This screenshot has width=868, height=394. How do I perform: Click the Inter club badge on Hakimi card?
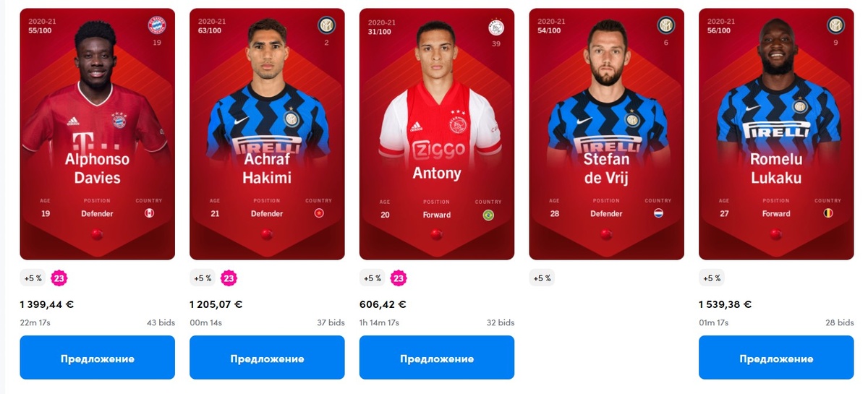tap(327, 26)
